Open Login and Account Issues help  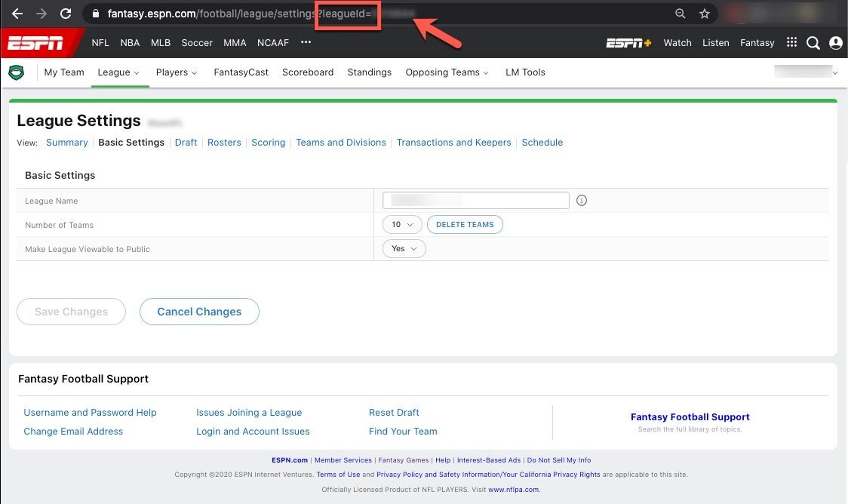click(x=253, y=431)
